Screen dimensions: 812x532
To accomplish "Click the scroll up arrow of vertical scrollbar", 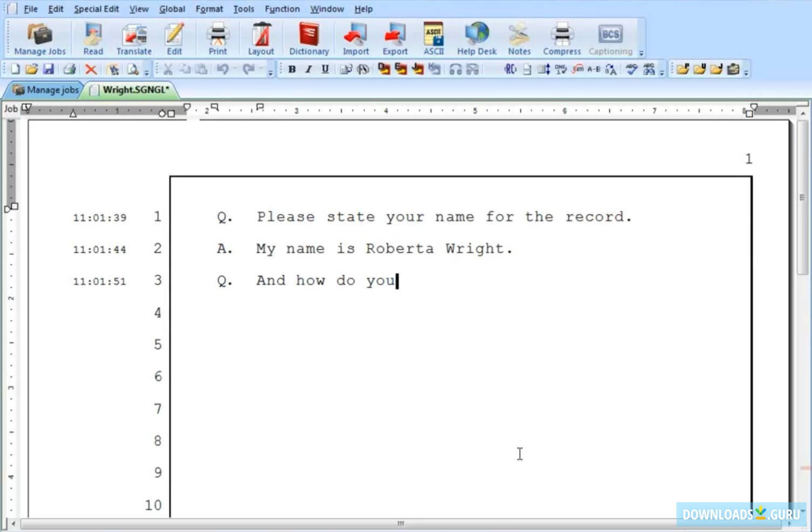I will [x=802, y=113].
